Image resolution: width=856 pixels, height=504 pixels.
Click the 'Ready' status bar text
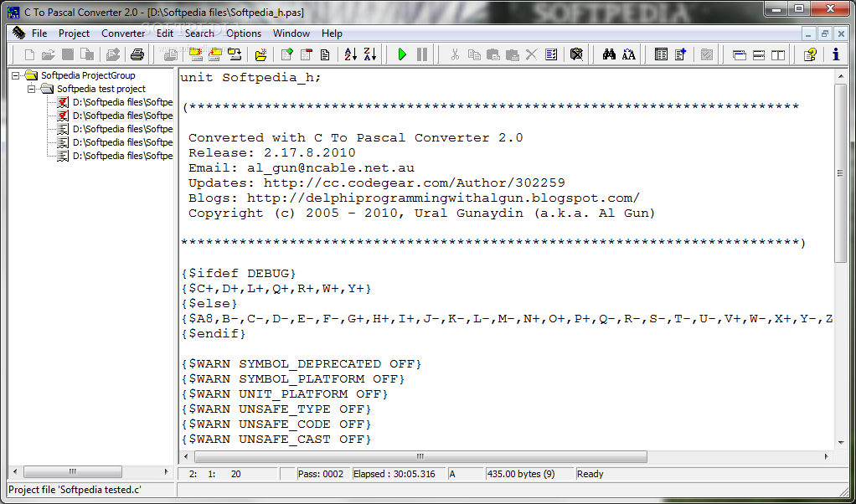click(x=590, y=474)
